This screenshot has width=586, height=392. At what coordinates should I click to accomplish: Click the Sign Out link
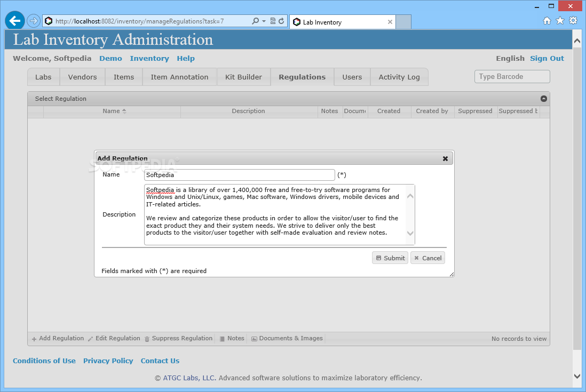pos(547,58)
